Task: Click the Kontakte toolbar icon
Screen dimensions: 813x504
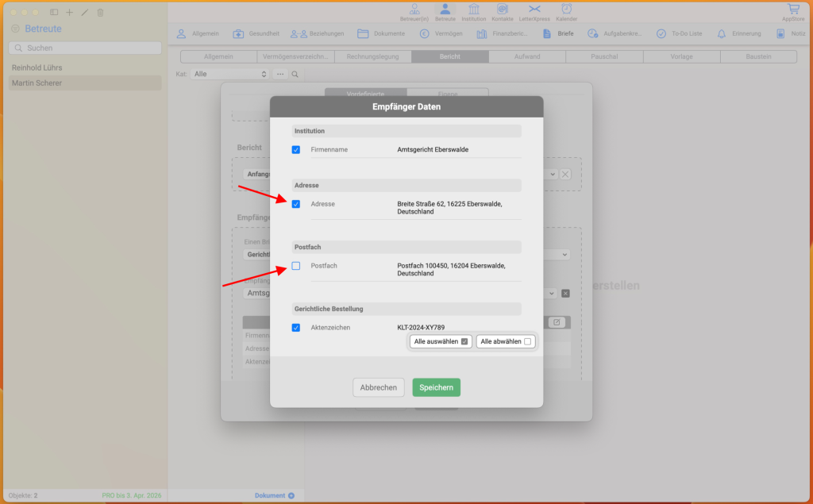Action: (x=502, y=10)
